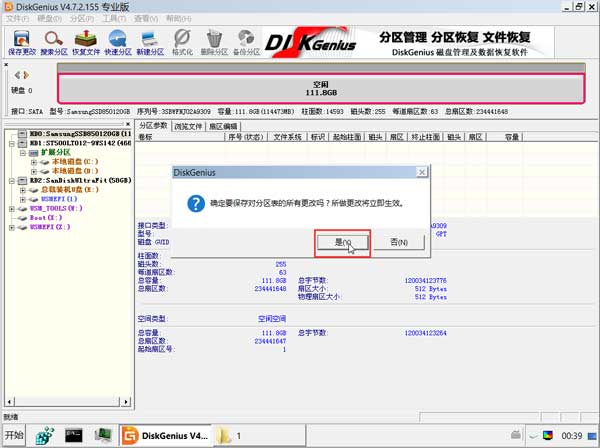Expand the 本地磁盘(C:) tree node

(x=34, y=162)
